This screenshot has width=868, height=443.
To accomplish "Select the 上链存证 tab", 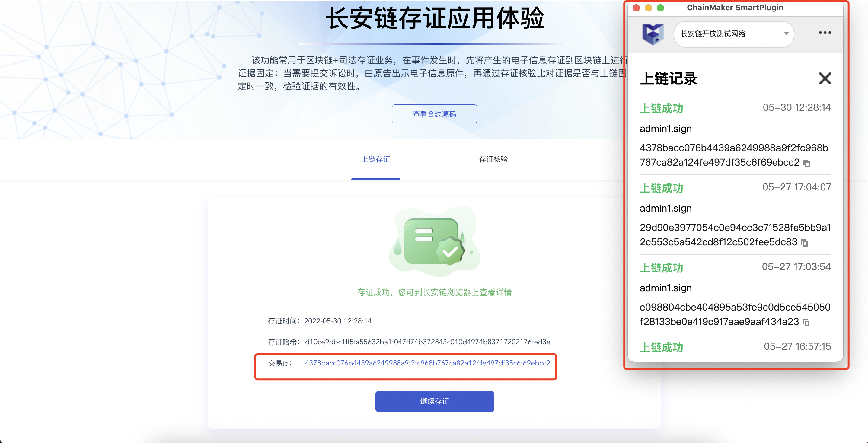I will click(x=376, y=159).
